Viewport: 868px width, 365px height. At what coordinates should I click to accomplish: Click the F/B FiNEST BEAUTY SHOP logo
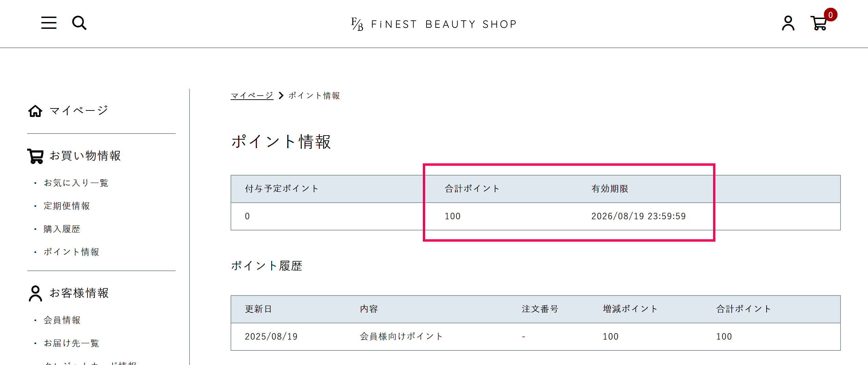pos(434,24)
